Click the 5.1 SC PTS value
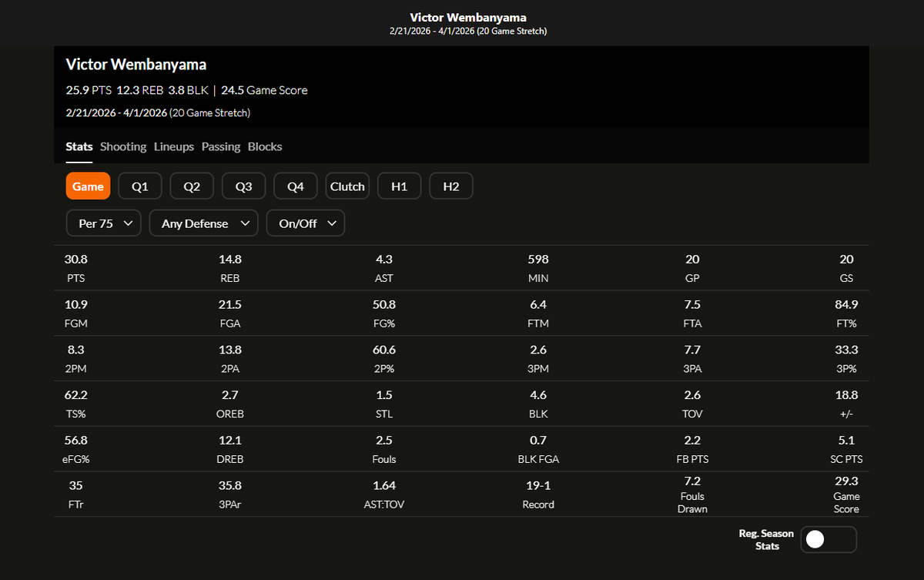 (x=846, y=441)
